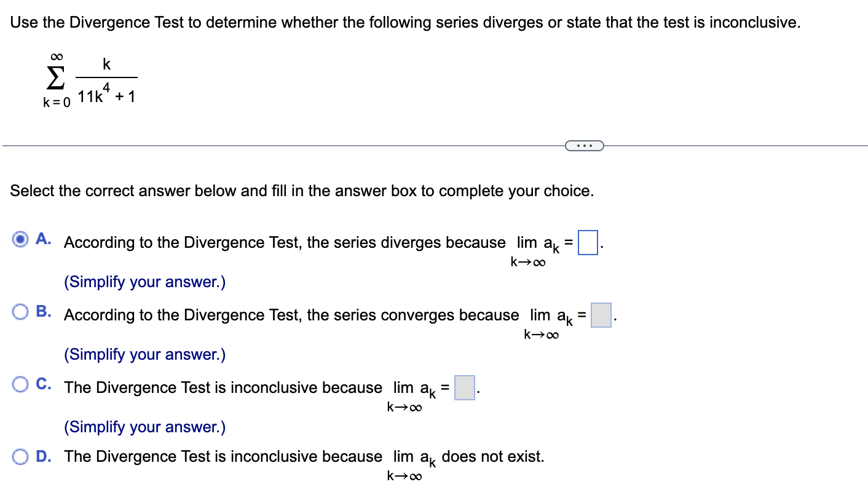Viewport: 868px width, 487px height.
Task: Click the limit value box for choice B
Action: [x=601, y=315]
